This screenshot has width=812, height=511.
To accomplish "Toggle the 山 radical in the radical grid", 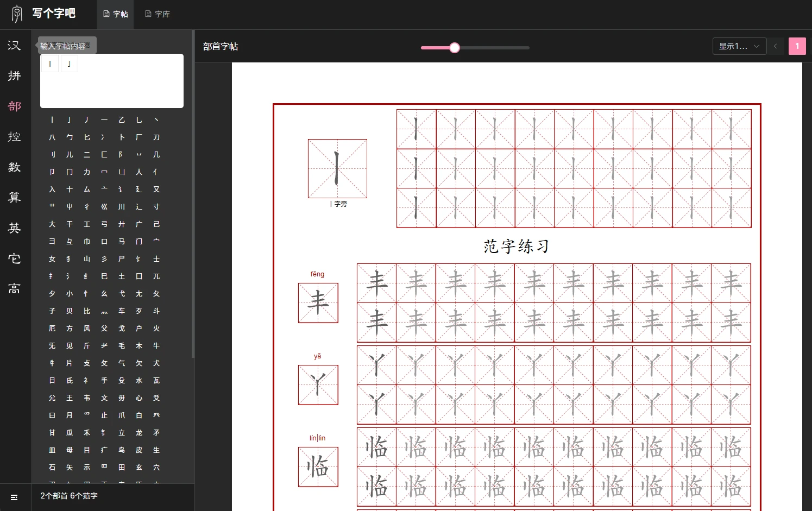I will (x=87, y=259).
